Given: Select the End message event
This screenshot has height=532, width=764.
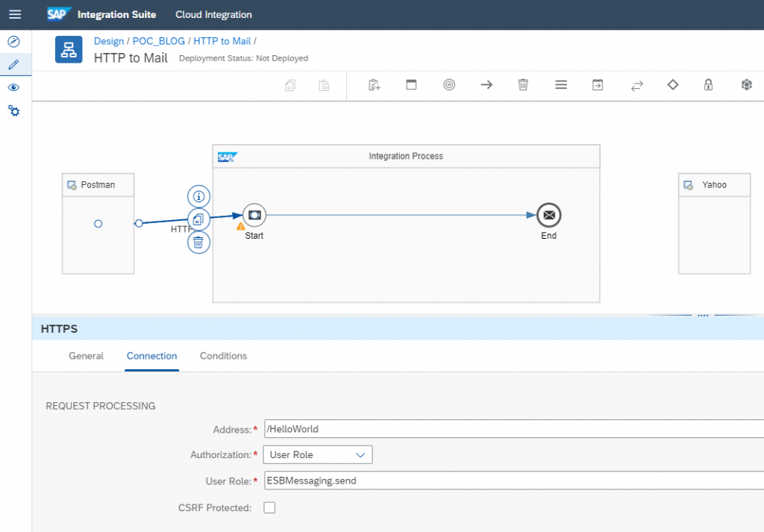Looking at the screenshot, I should pyautogui.click(x=548, y=215).
